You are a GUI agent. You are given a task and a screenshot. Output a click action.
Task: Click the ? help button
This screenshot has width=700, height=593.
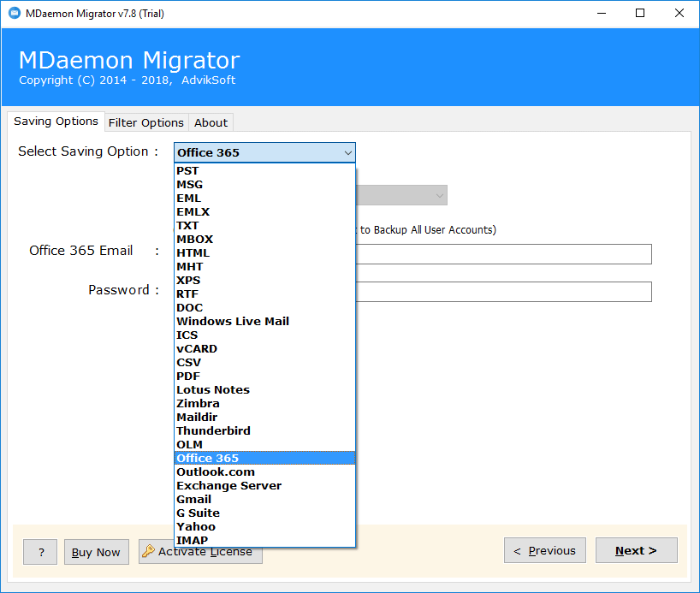[40, 552]
